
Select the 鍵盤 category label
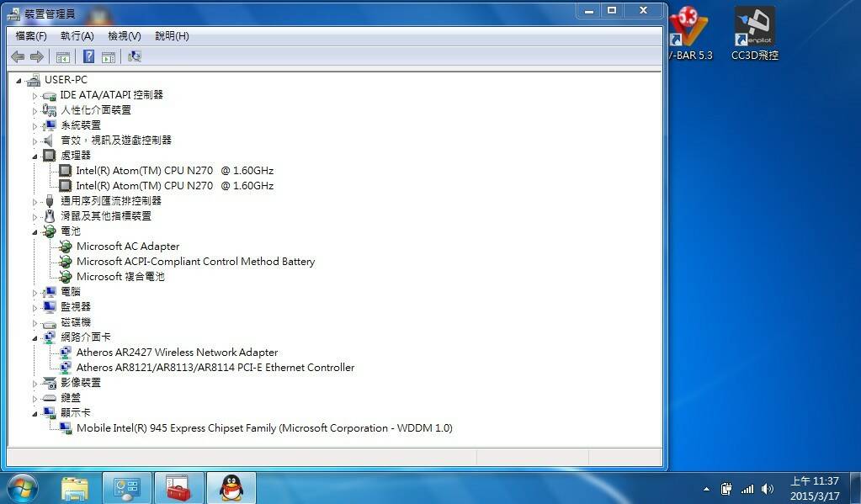click(x=71, y=397)
